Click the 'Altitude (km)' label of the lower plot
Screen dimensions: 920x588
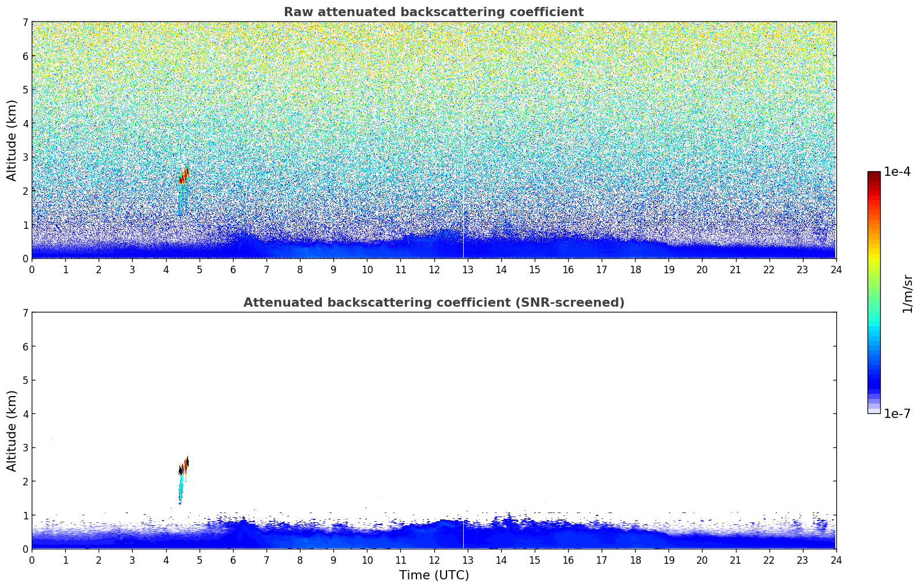pyautogui.click(x=12, y=431)
